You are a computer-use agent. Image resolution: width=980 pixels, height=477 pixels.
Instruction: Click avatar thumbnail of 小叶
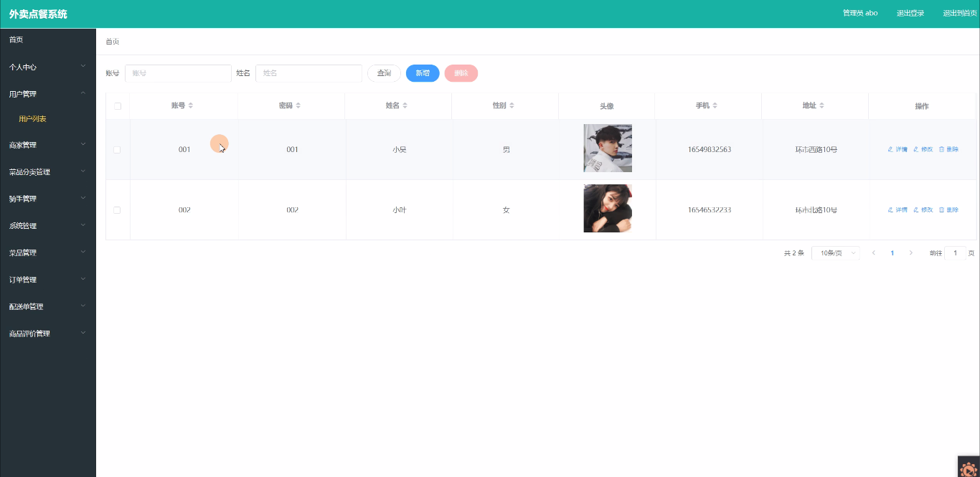608,209
